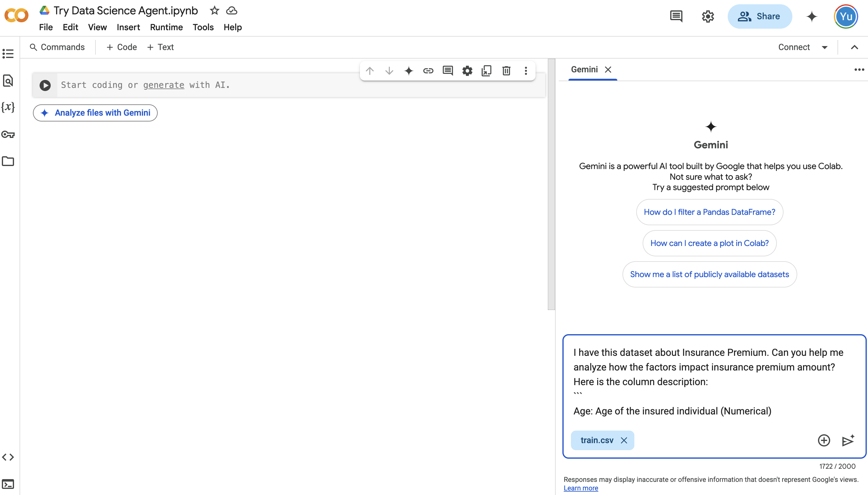The height and width of the screenshot is (495, 868).
Task: Remove the train.csv attachment chip
Action: tap(624, 440)
